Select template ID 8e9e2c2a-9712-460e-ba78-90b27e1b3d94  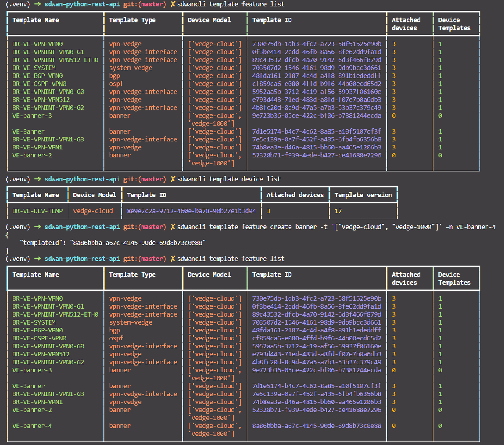click(191, 211)
